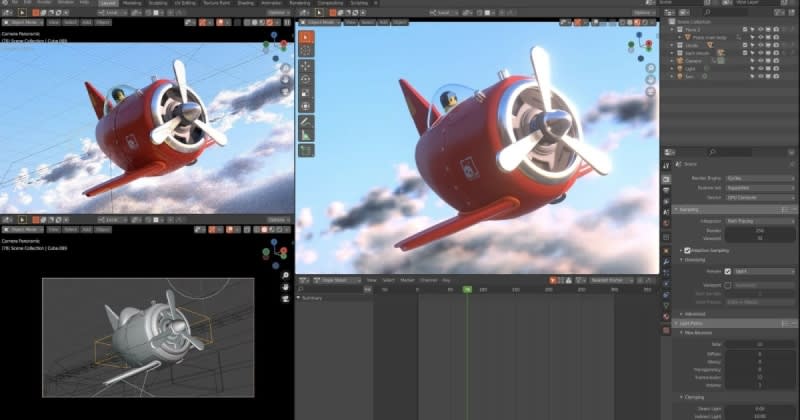Screen dimensions: 800x420
Task: Select the Select Box tool in viewport toolbar
Action: point(306,37)
